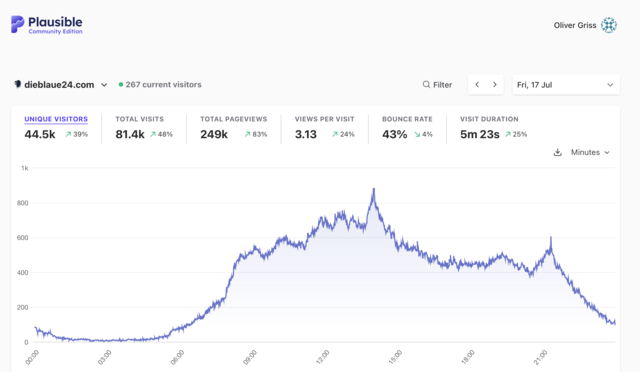Open Oliver Griss user avatar
The image size is (640, 372).
point(609,25)
